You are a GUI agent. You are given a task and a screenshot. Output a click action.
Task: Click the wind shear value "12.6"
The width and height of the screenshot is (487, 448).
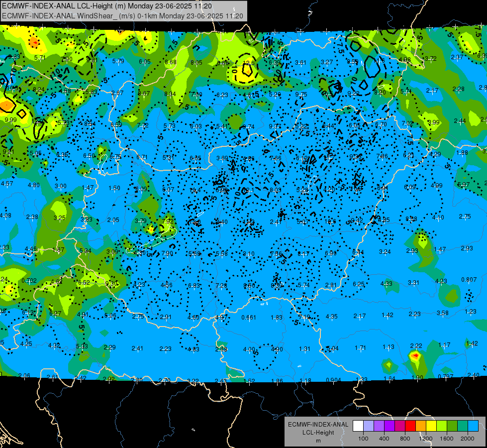coord(248,63)
